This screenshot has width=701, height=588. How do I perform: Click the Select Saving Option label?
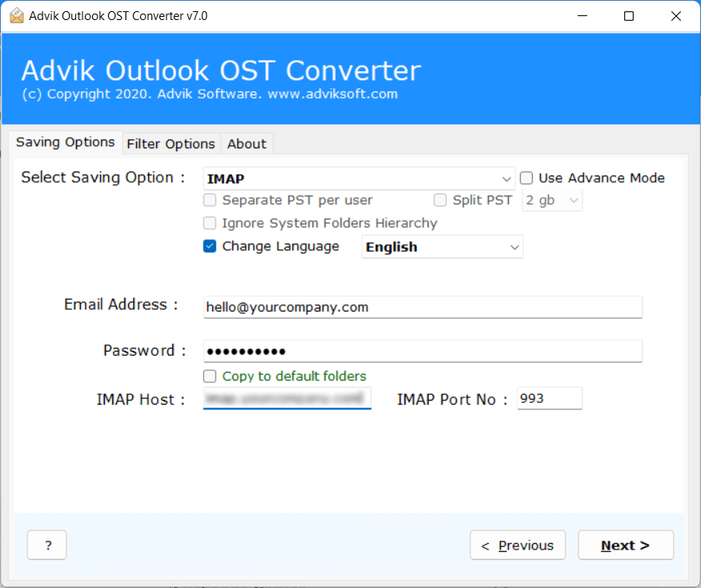pos(103,178)
